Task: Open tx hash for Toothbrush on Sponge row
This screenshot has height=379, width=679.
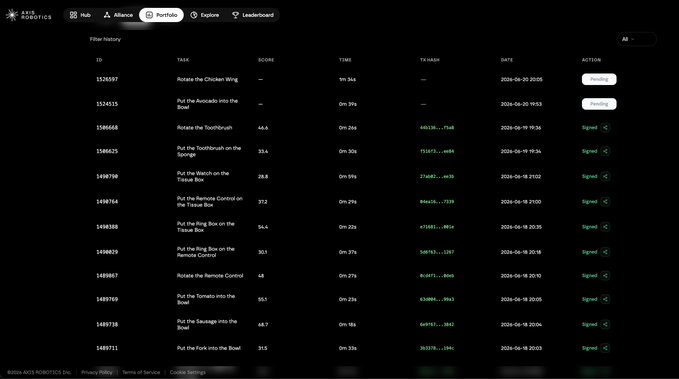Action: [x=437, y=151]
